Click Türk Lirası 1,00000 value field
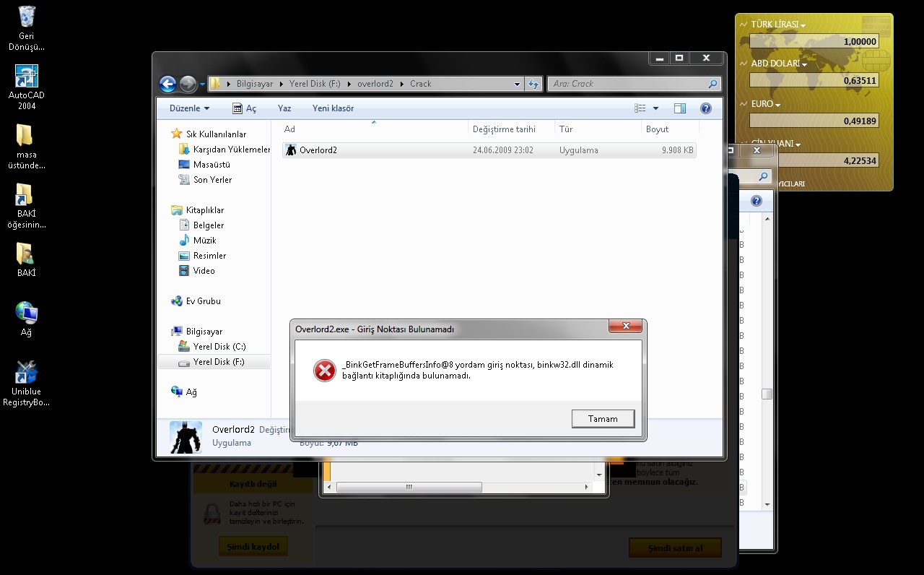924x575 pixels. [x=814, y=42]
